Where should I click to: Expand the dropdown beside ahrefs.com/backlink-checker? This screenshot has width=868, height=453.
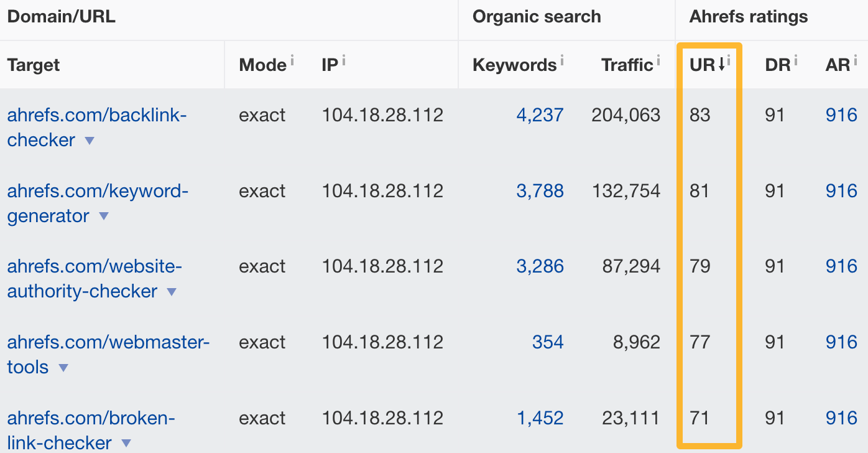pos(89,141)
